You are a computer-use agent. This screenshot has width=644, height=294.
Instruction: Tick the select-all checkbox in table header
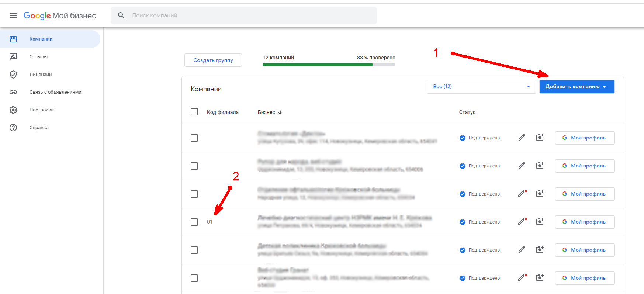[194, 112]
